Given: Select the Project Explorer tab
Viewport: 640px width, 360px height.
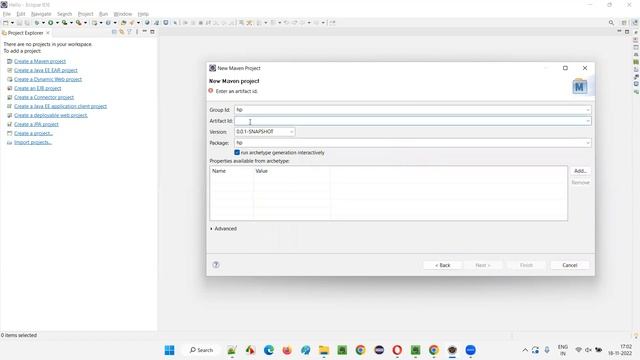Looking at the screenshot, I should tap(25, 33).
